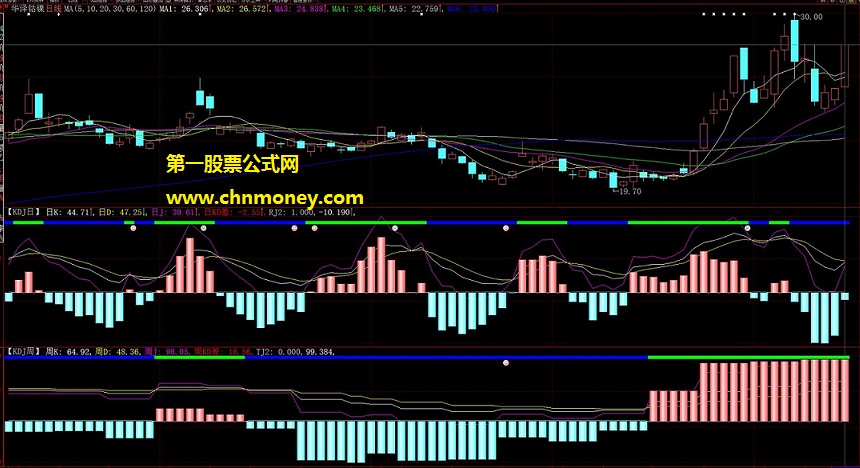Click the cyan candlestick marked with the 19.70 low
Image resolution: width=860 pixels, height=468 pixels.
613,180
